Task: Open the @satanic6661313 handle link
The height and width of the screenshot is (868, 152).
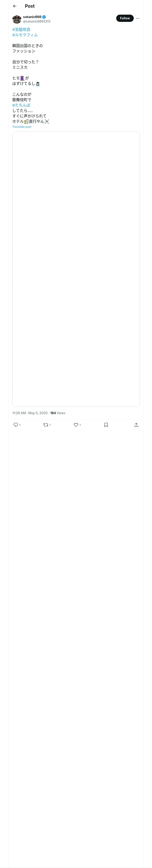Action: pos(37,22)
